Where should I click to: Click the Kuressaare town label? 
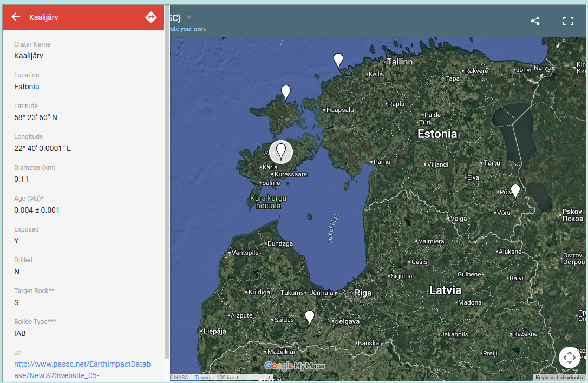tap(291, 175)
